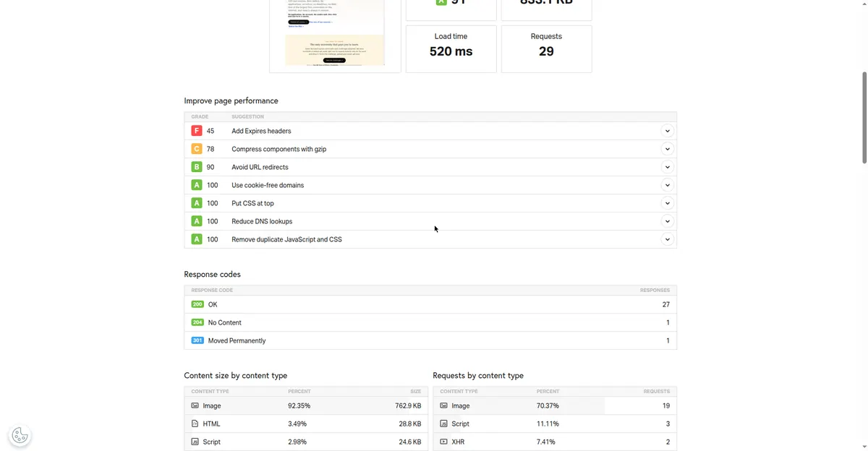
Task: Click Image icon in requests by type table
Action: click(443, 405)
